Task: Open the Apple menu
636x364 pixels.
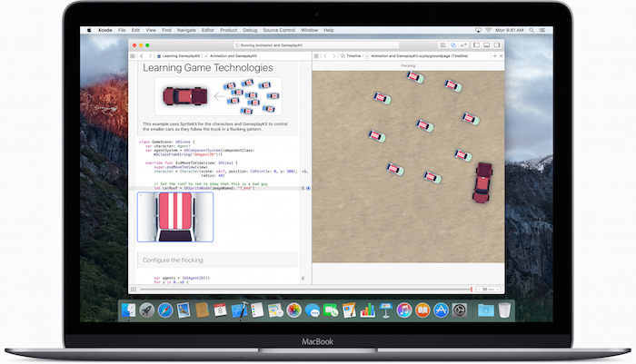Action: point(89,30)
